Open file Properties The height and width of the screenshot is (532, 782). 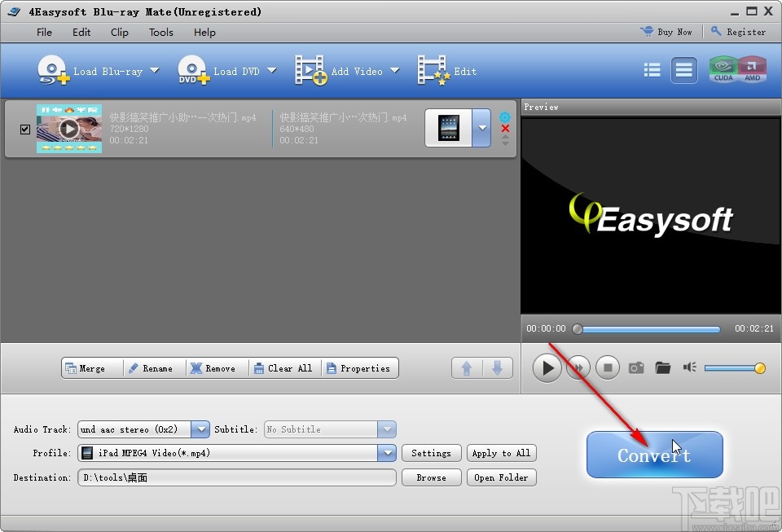360,368
